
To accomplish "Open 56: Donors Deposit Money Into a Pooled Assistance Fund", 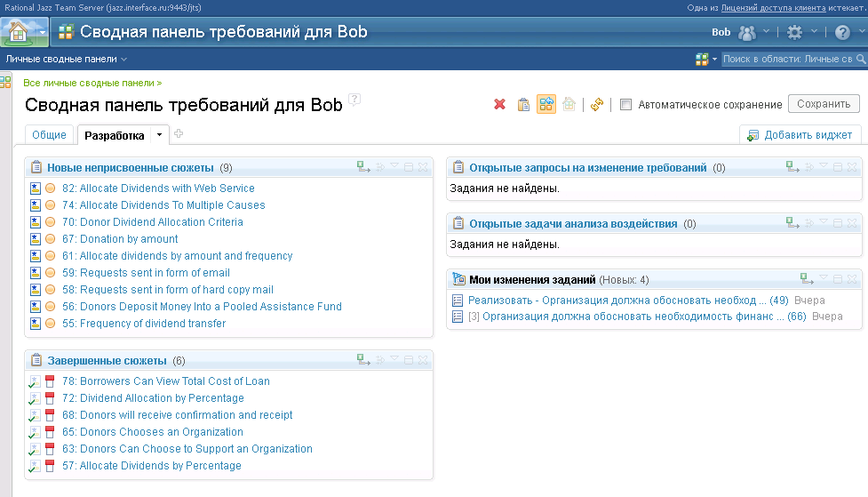I will coord(202,307).
